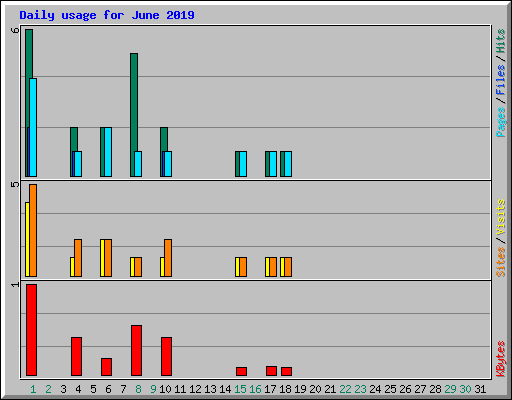Screen dimensions: 512x400
Task: Click the 'Daily usage for June 2019' title
Action: [107, 15]
